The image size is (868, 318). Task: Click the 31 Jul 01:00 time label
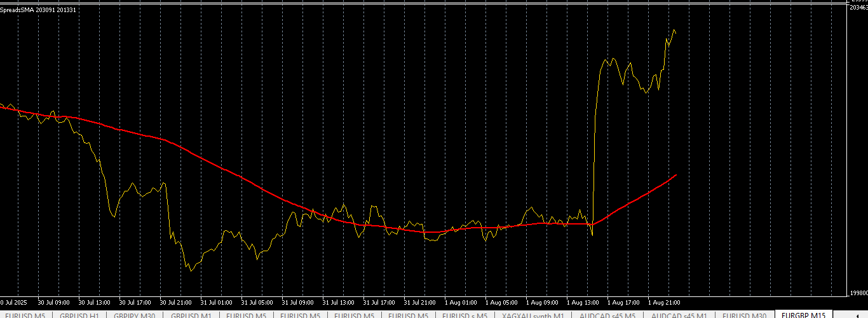pos(216,302)
